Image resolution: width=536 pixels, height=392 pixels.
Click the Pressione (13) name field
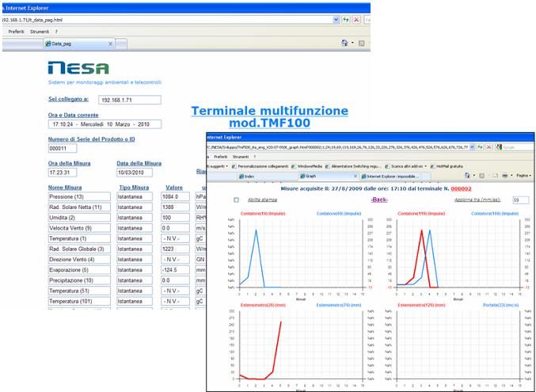[x=79, y=196]
